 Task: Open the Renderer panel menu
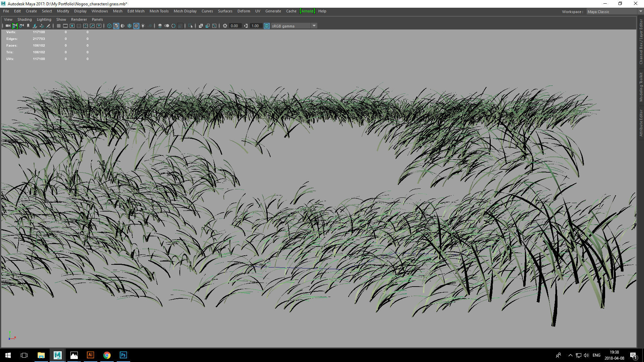click(79, 19)
